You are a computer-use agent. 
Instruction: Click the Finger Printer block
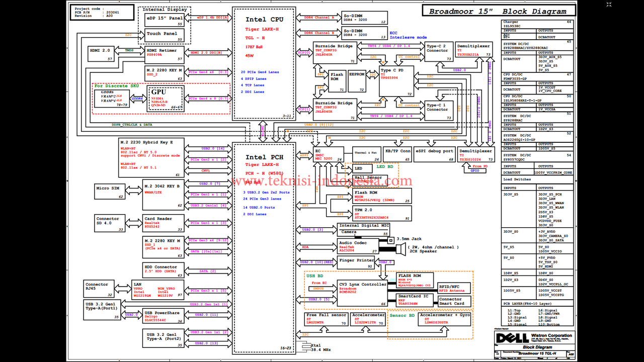pos(357,263)
